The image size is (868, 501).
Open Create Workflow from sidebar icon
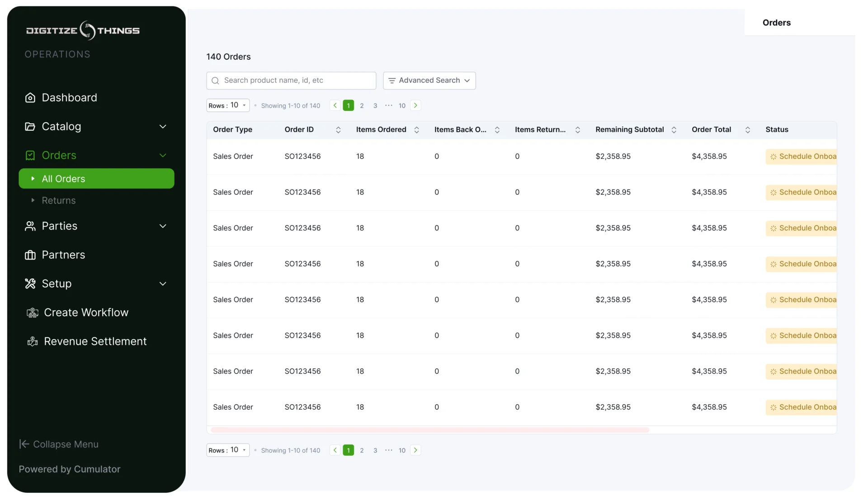(33, 313)
